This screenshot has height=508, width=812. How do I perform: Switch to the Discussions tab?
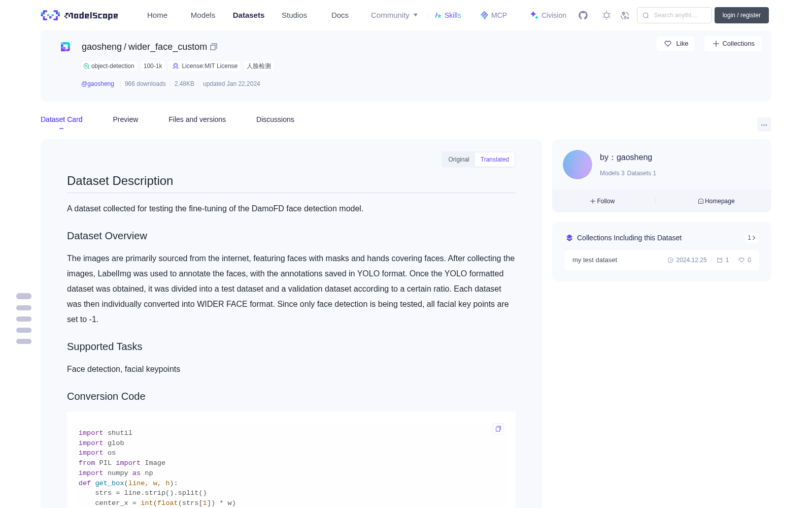click(275, 119)
